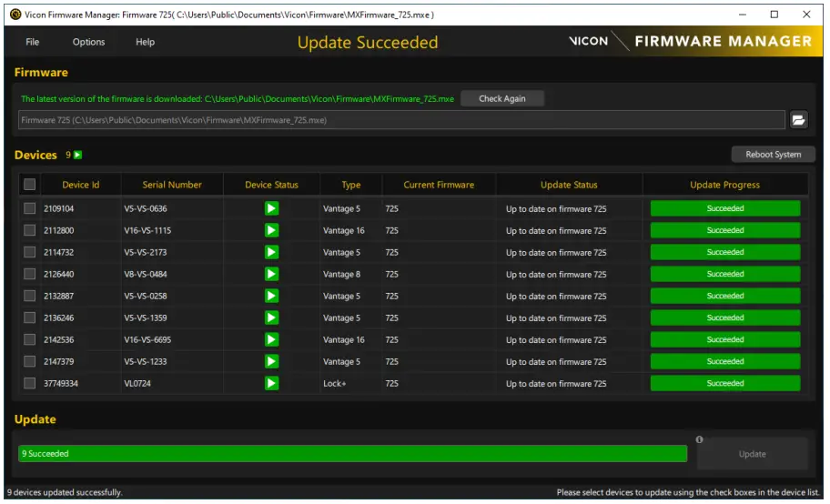This screenshot has height=504, width=830.
Task: Sort by Update Progress column header
Action: point(724,185)
